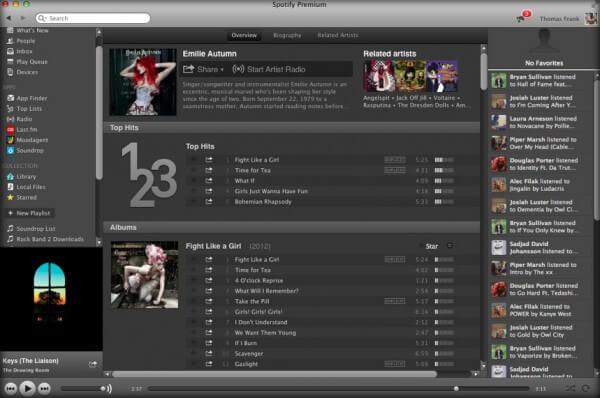Click the horizontal scrollbar below the tracklist
Image resolution: width=600 pixels, height=398 pixels.
click(274, 374)
